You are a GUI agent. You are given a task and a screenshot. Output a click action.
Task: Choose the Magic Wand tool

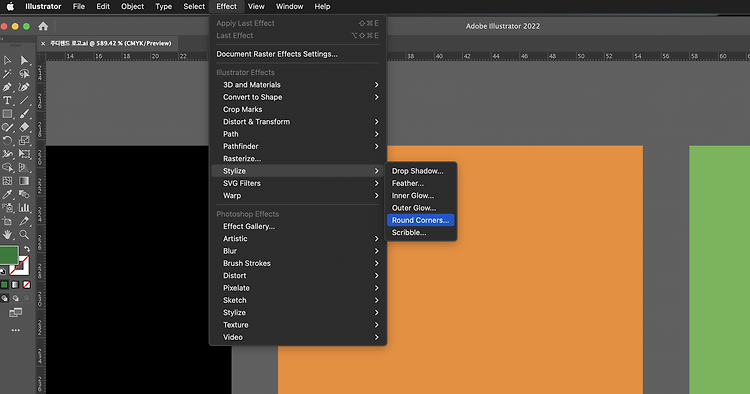pyautogui.click(x=7, y=74)
